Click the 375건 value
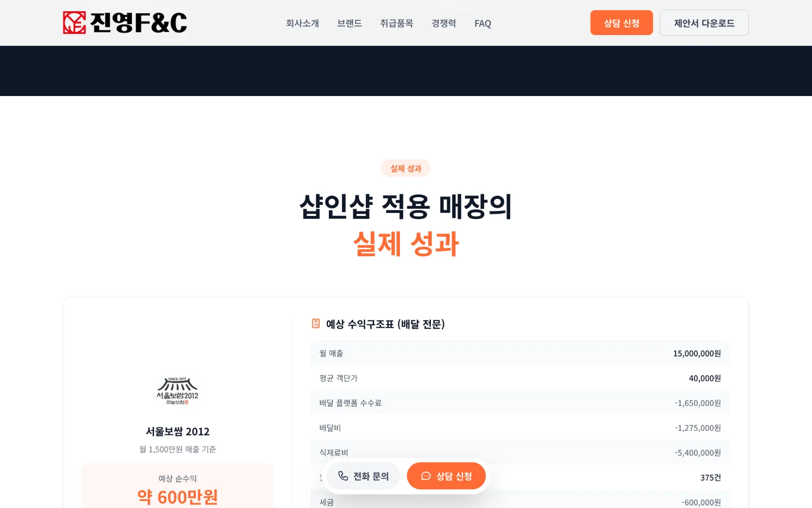Image resolution: width=812 pixels, height=508 pixels. coord(710,478)
